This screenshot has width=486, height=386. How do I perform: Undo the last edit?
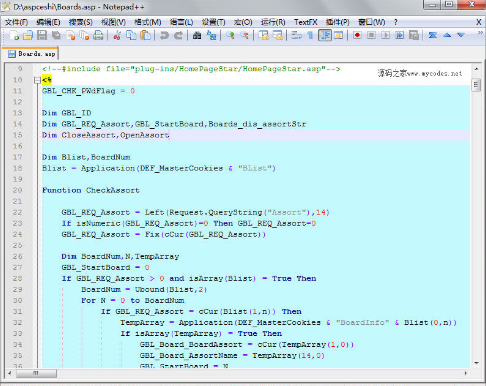click(164, 35)
